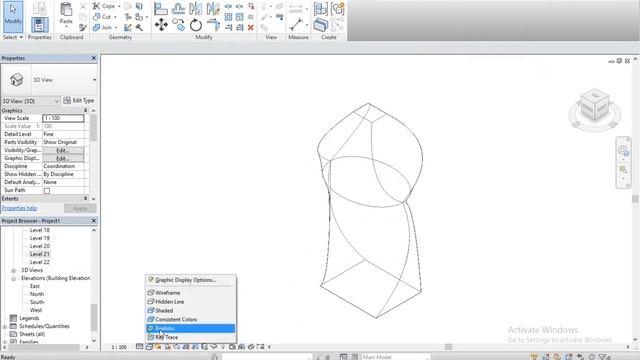Expand the Schedules/Quantities tree node
The height and width of the screenshot is (360, 640).
click(4, 327)
